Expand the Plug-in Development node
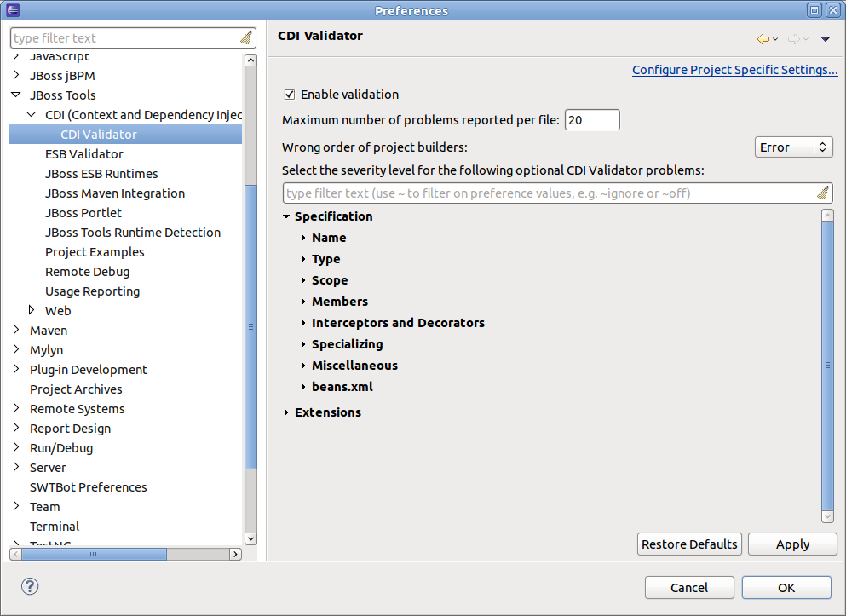The image size is (846, 616). click(x=16, y=368)
